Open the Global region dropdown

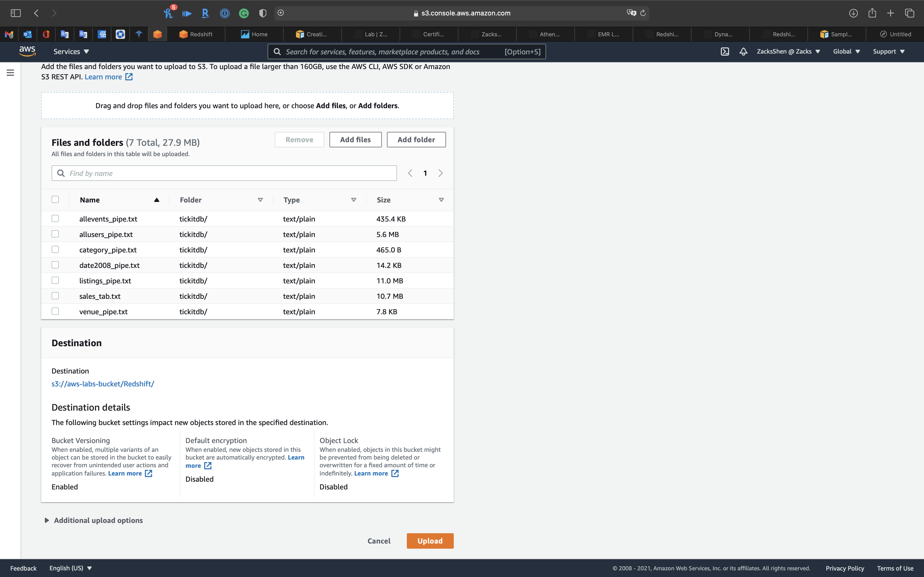[846, 52]
